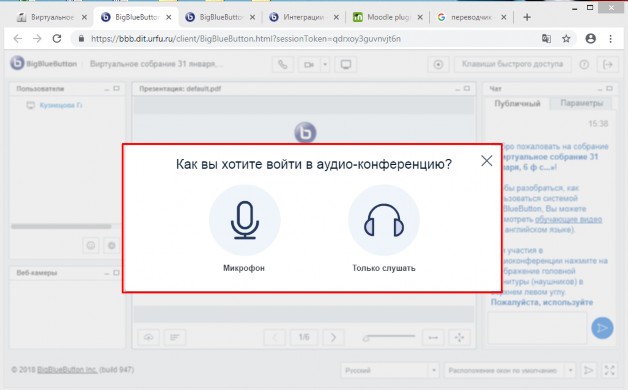Switch to the Параметры chat tab
628x390 pixels.
pos(581,103)
